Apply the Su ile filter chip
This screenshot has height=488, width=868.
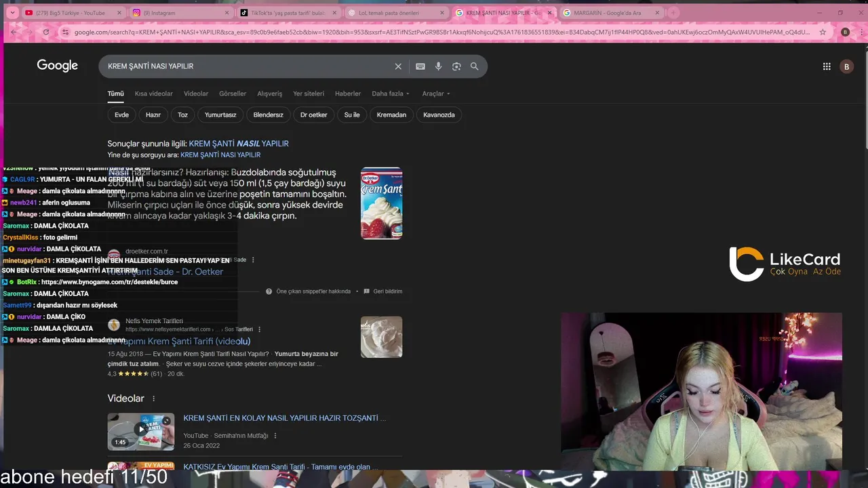[352, 115]
